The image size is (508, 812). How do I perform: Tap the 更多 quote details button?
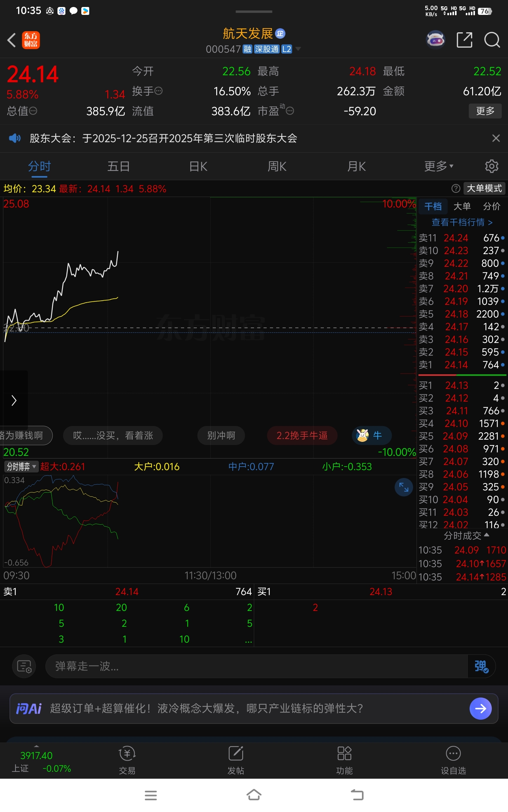tap(485, 111)
